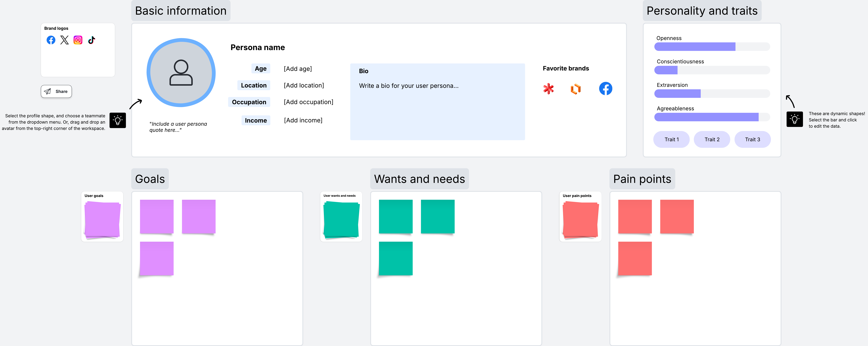The height and width of the screenshot is (346, 868).
Task: Select the first green sticky in Wants and needs
Action: [396, 216]
